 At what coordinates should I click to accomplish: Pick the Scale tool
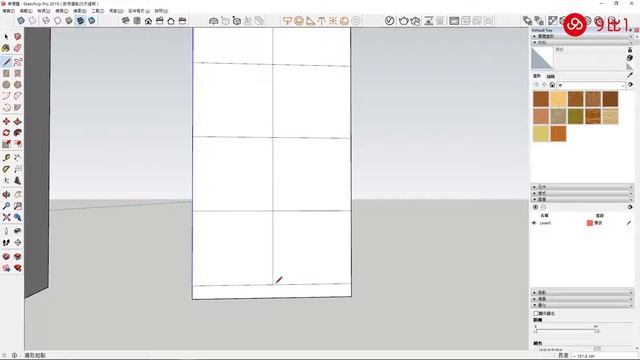point(6,144)
